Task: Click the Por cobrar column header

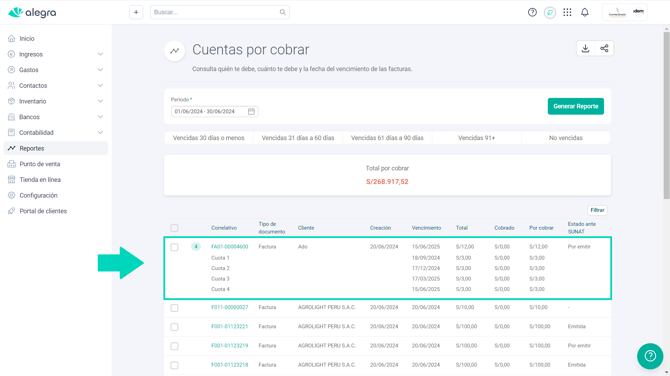Action: click(541, 228)
